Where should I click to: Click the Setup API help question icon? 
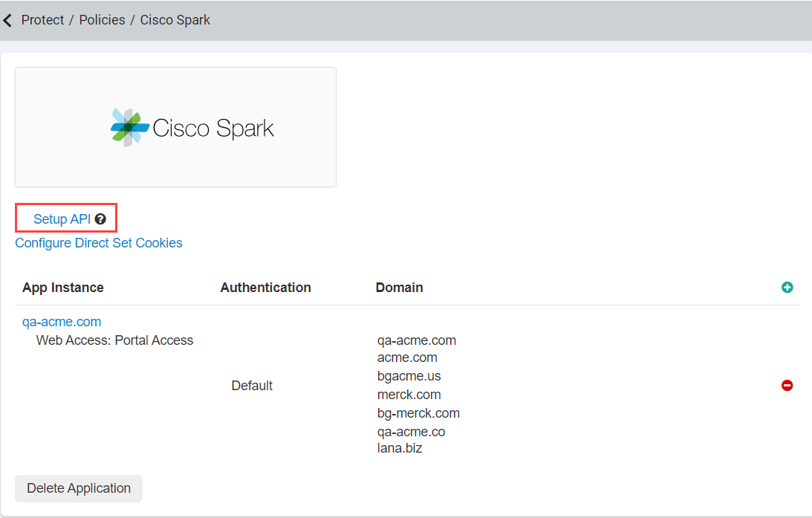pos(100,219)
